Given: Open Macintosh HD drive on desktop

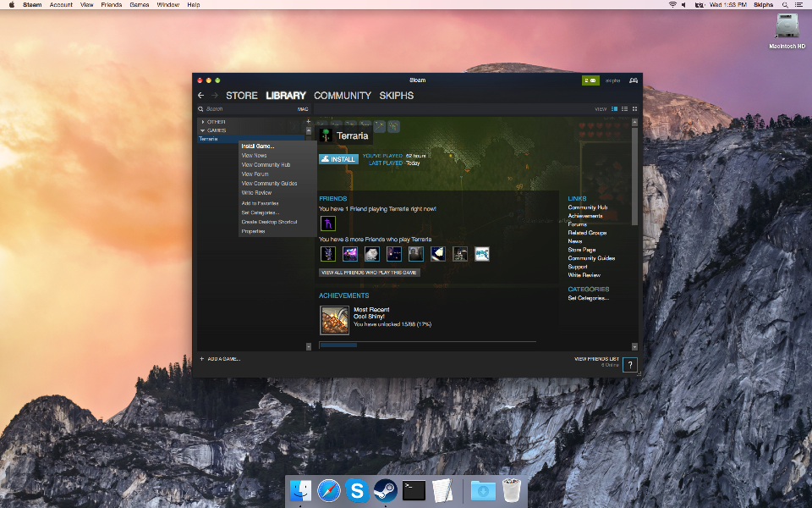Looking at the screenshot, I should pos(787,30).
